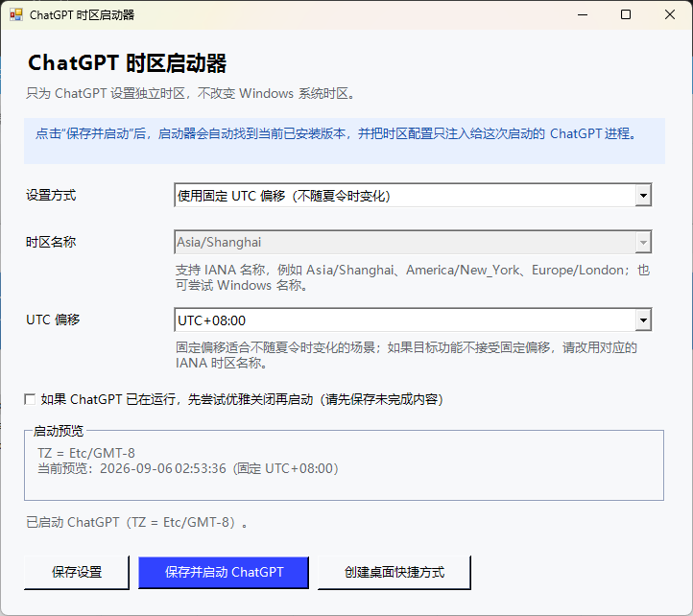Screen dimensions: 693x616
Task: Click the 使用固定 UTC 偏移 combo box field
Action: pyautogui.click(x=413, y=196)
